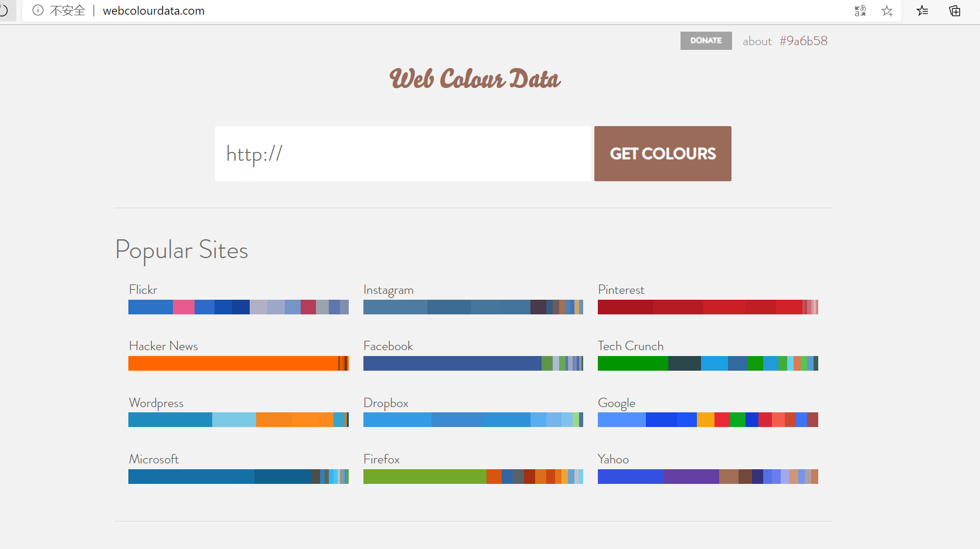This screenshot has height=549, width=980.
Task: Open the Flickr site link
Action: (143, 290)
